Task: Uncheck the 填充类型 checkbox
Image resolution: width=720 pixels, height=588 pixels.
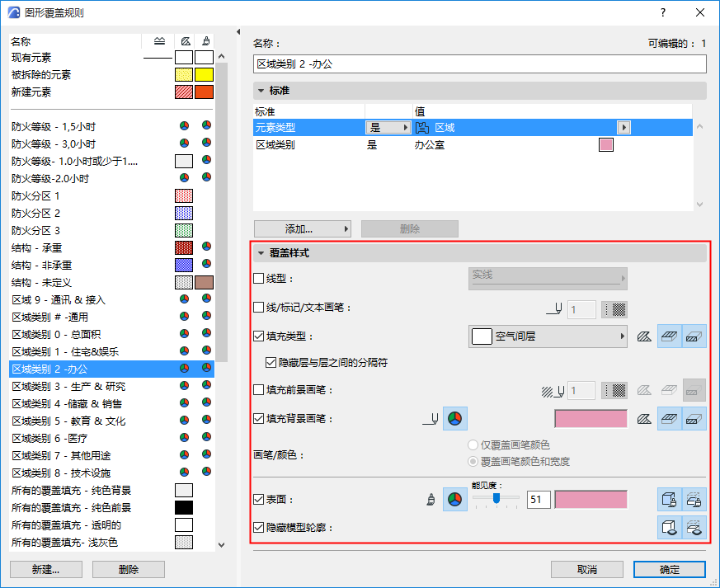Action: tap(258, 336)
